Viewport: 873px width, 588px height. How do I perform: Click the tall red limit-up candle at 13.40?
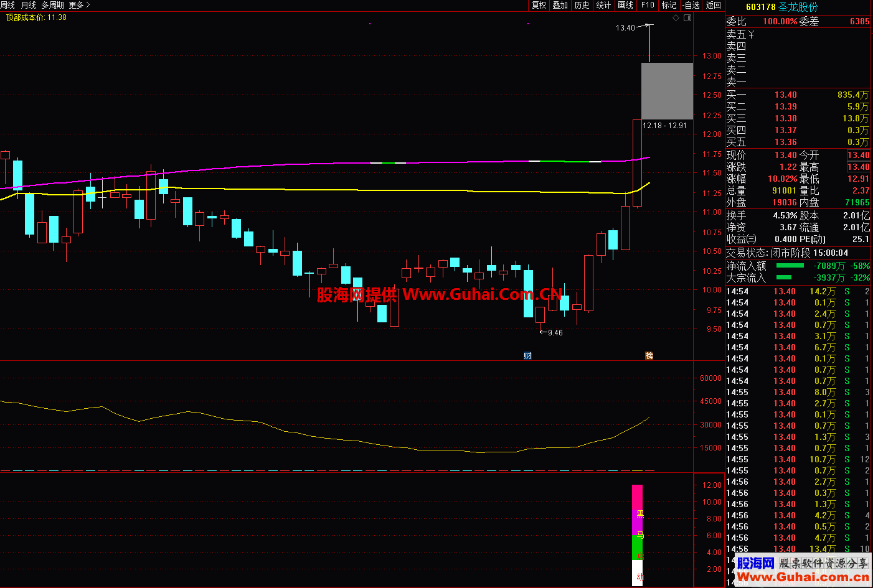[x=637, y=163]
